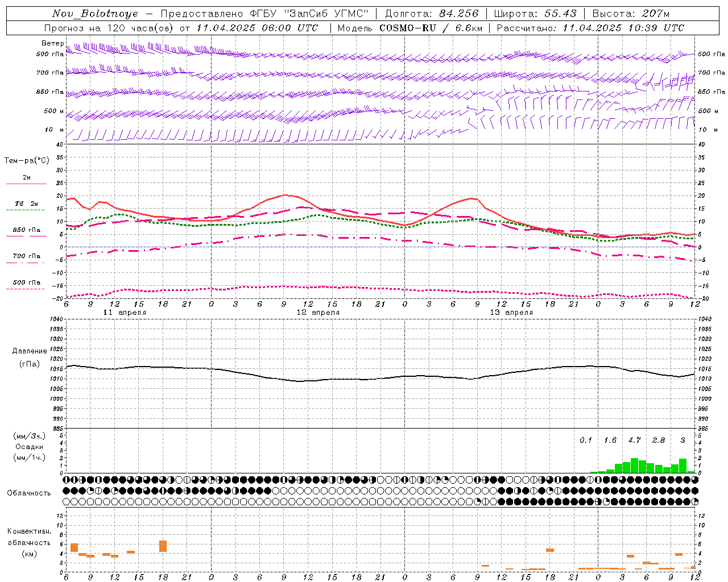This screenshot has height=582, width=728.
Task: Click the tallest green precipitation bar under 4.7
Action: point(634,465)
